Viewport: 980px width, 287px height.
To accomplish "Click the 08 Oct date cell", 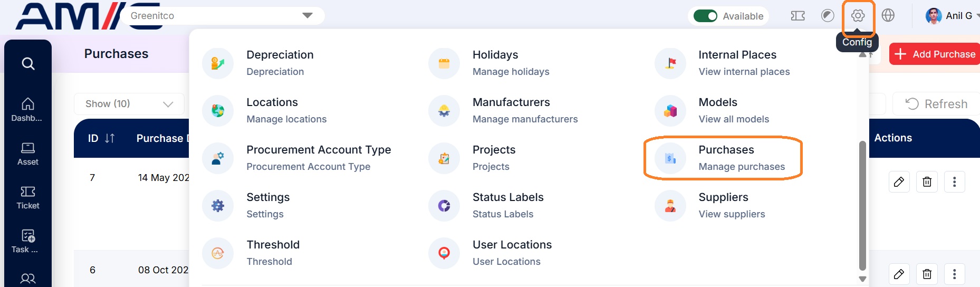I will [x=164, y=270].
